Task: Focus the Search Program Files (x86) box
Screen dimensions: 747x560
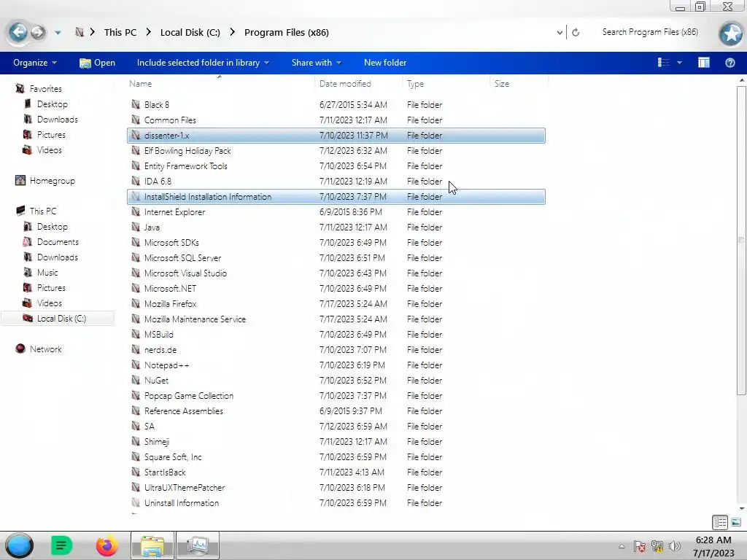Action: pyautogui.click(x=650, y=32)
